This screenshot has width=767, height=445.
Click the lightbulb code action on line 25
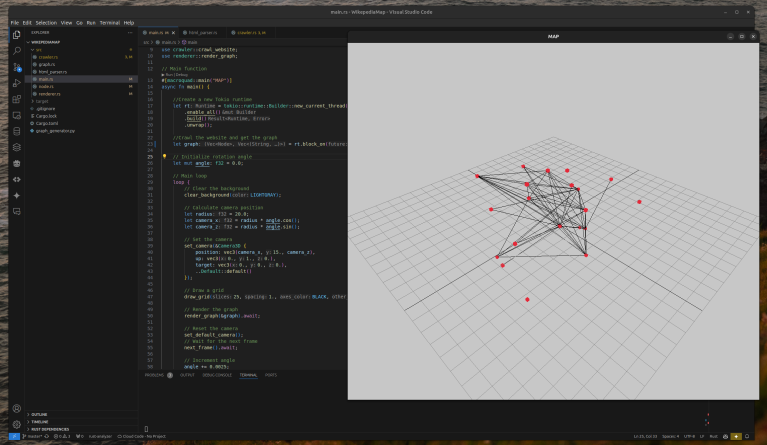[x=164, y=156]
